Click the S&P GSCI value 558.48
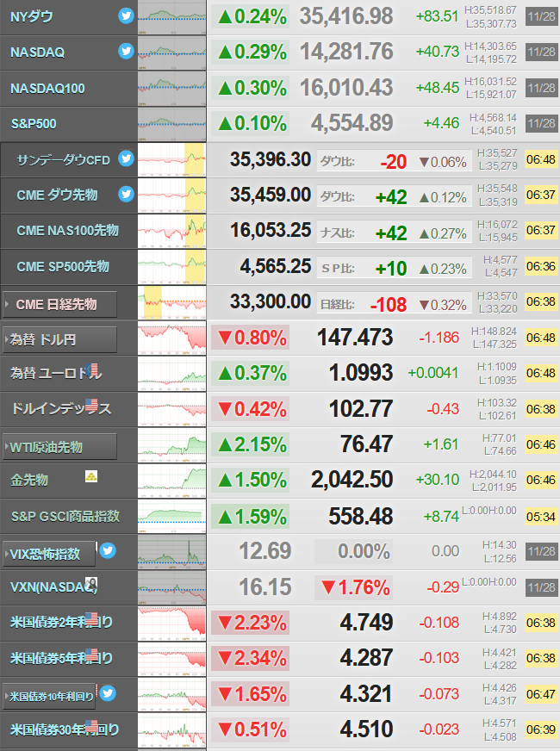 tap(361, 517)
